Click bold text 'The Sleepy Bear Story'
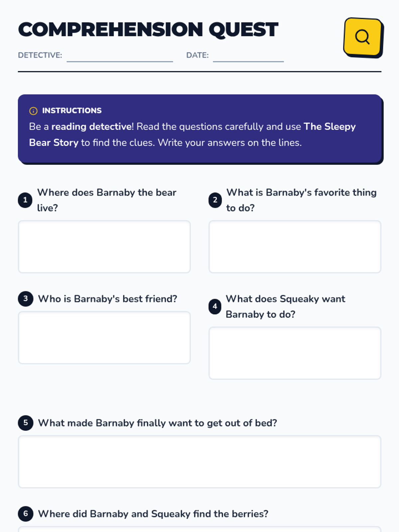 point(329,127)
